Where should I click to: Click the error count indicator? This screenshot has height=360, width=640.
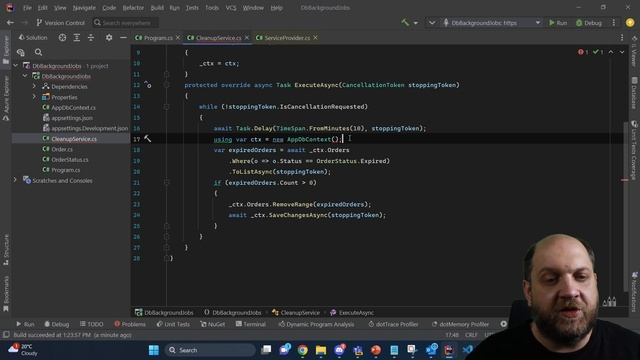pyautogui.click(x=583, y=52)
